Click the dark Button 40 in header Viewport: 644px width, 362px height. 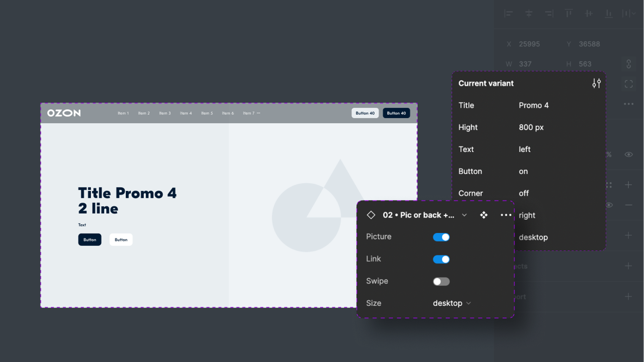(396, 113)
